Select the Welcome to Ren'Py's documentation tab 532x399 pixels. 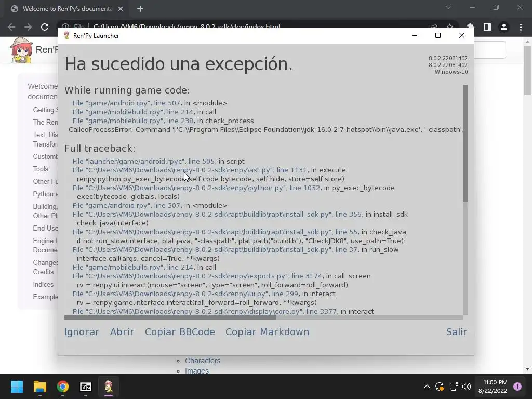tap(67, 9)
